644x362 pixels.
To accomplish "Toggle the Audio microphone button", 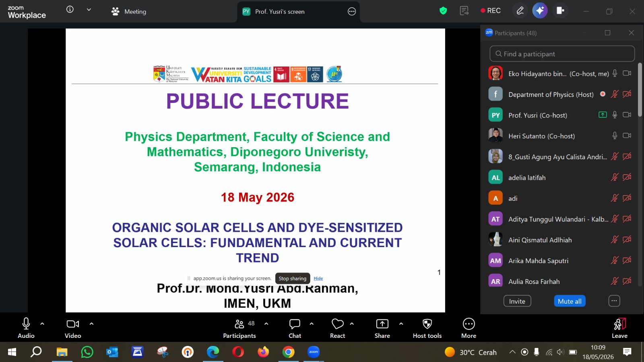I will tap(26, 328).
